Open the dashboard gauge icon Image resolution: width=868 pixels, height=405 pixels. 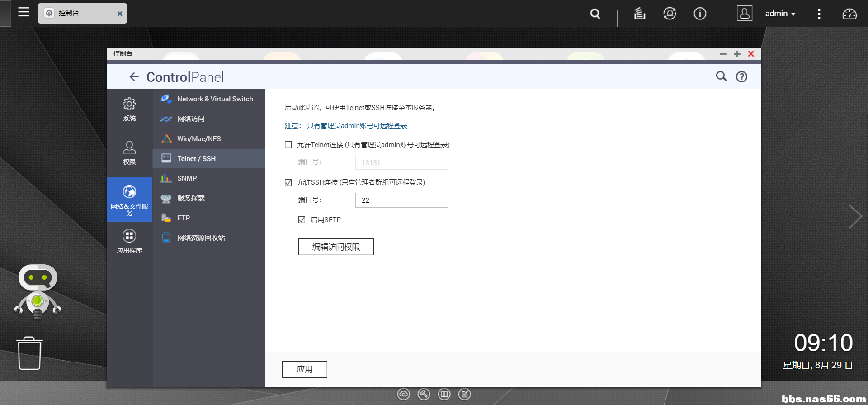point(849,14)
